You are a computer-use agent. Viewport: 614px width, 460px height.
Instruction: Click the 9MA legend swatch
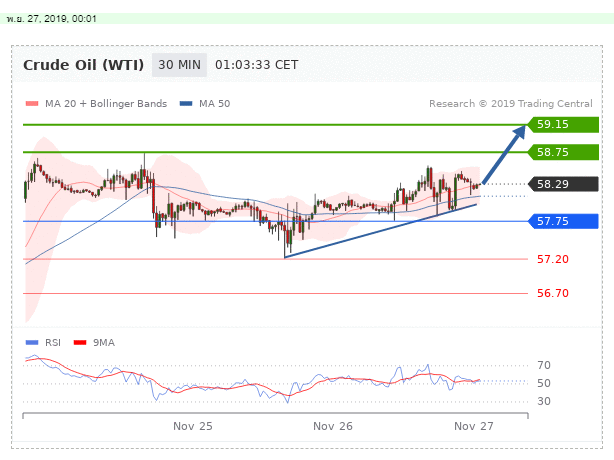pyautogui.click(x=80, y=343)
